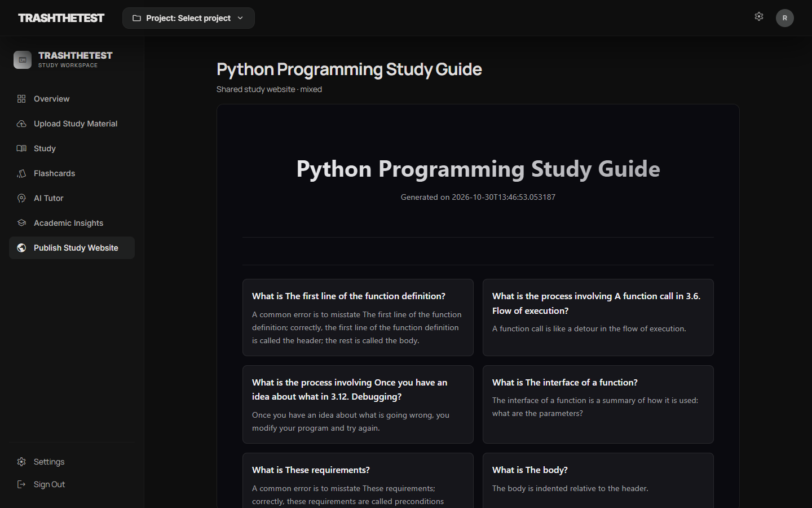This screenshot has width=812, height=508.
Task: Click the Academic Insights cap icon
Action: pyautogui.click(x=21, y=223)
